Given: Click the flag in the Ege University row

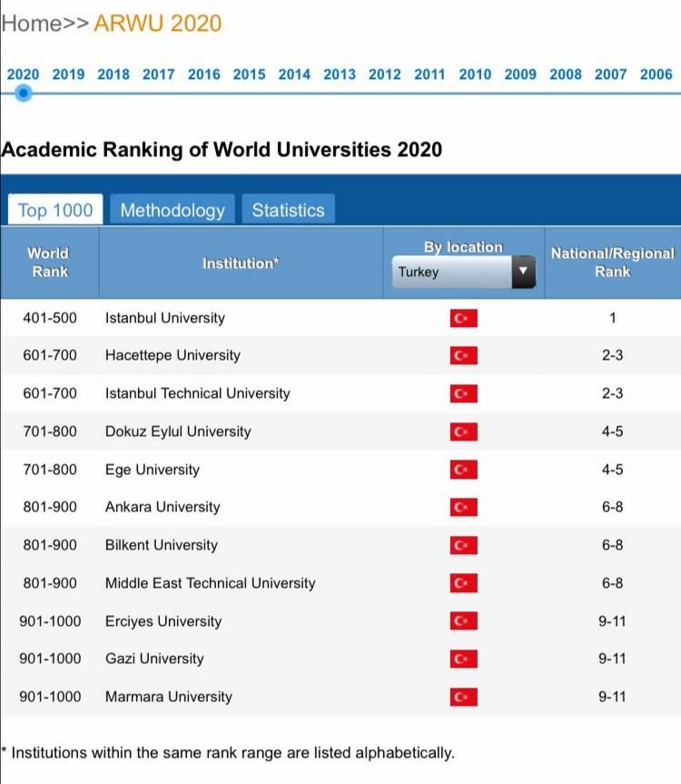Looking at the screenshot, I should (463, 470).
